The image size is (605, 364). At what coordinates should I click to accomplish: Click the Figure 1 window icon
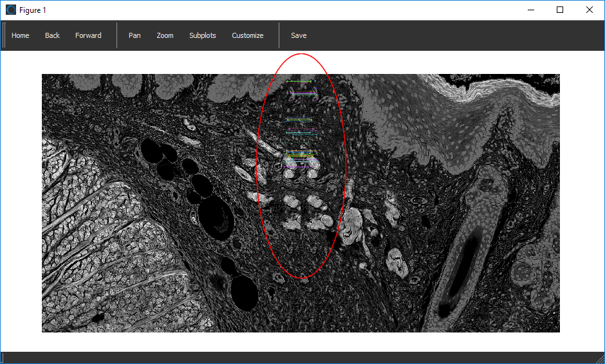tap(11, 10)
